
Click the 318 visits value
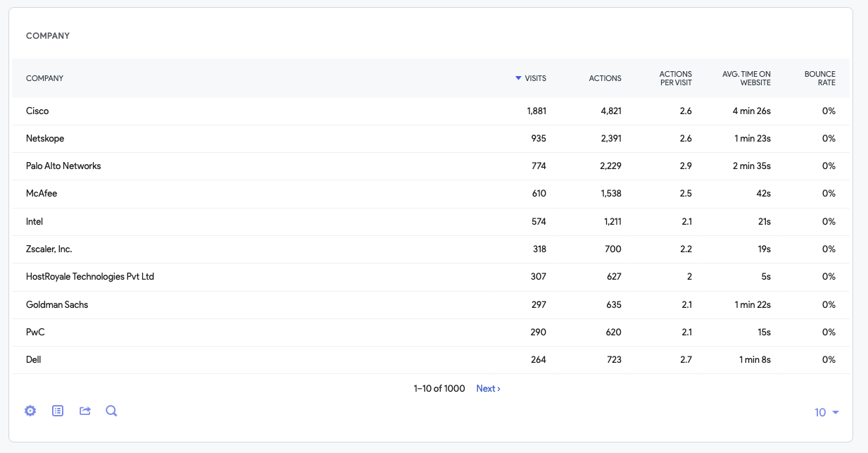pyautogui.click(x=539, y=249)
